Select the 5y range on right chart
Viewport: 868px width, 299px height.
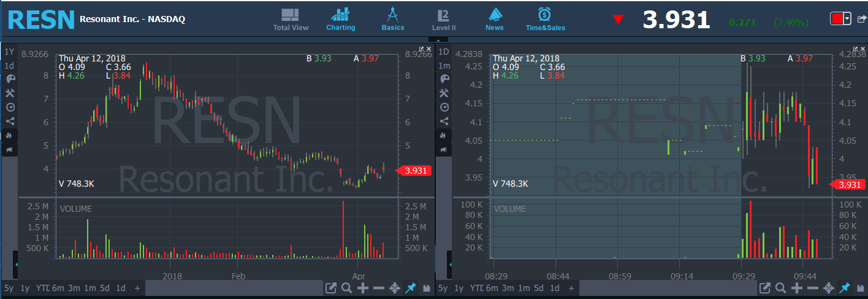pyautogui.click(x=443, y=288)
